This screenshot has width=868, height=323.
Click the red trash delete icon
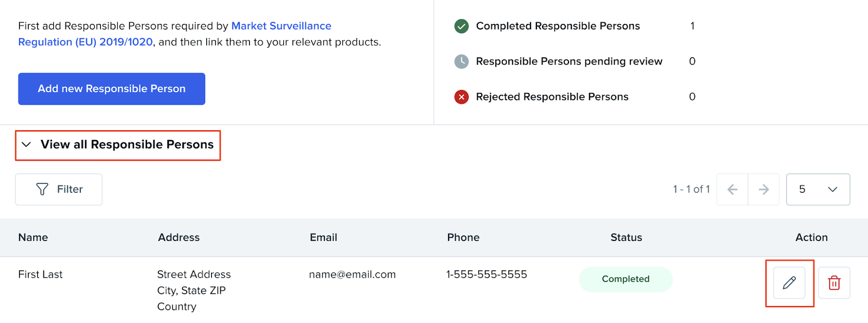click(x=834, y=283)
